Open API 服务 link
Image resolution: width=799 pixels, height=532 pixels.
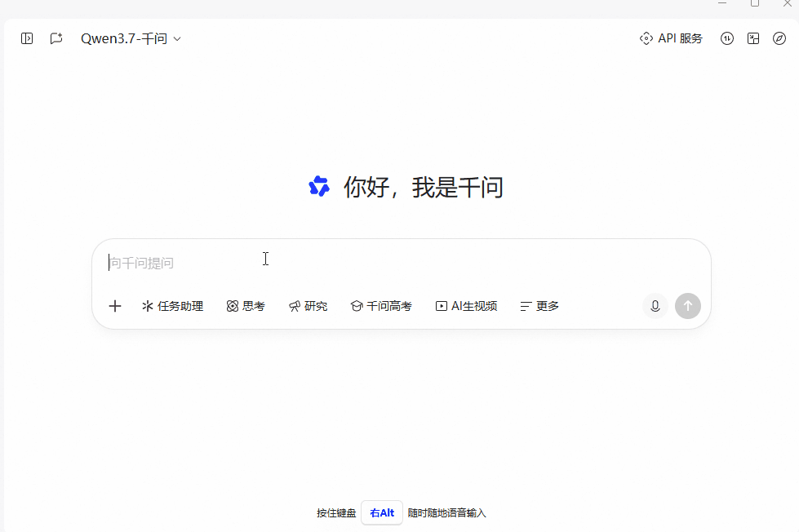[671, 38]
